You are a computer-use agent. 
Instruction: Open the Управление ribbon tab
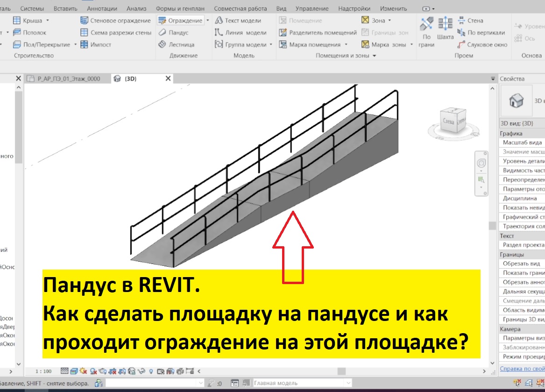[x=312, y=8]
